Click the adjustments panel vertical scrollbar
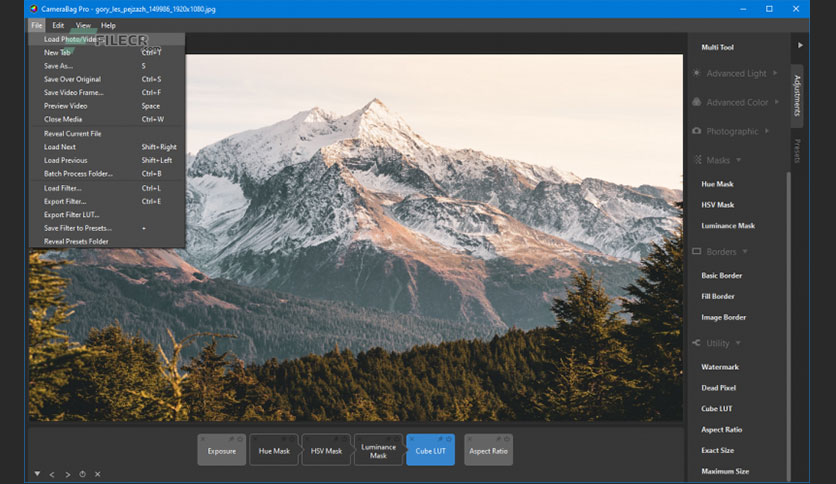 789,325
